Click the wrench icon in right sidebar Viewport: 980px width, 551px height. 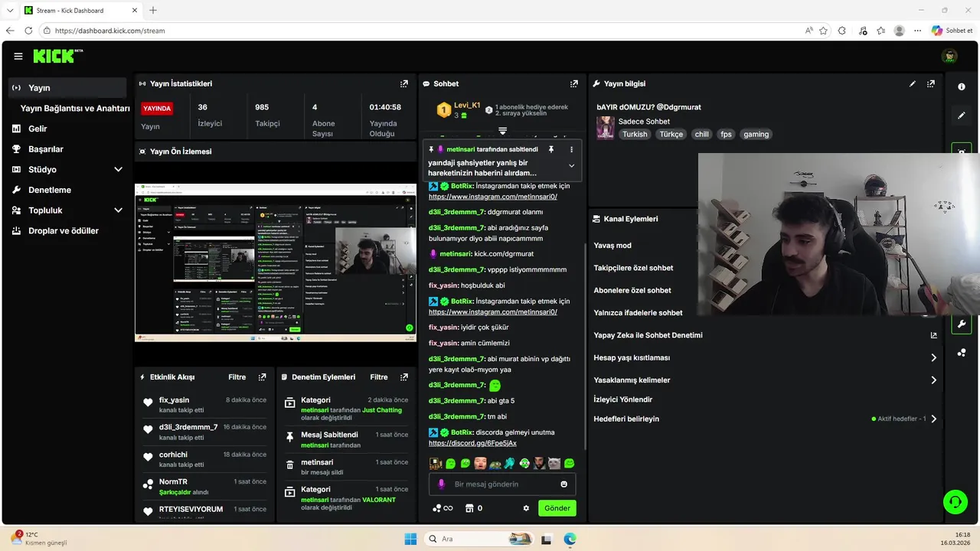962,324
